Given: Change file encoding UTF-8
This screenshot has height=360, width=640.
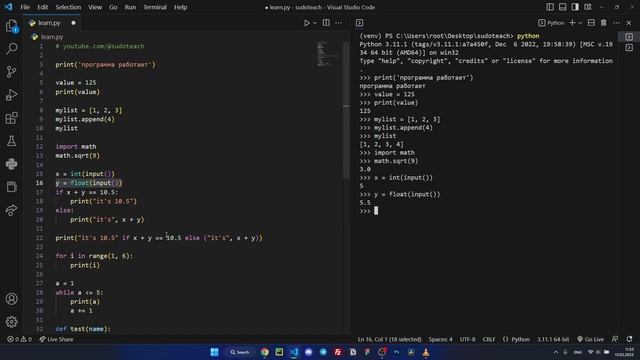Looking at the screenshot, I should (x=467, y=339).
